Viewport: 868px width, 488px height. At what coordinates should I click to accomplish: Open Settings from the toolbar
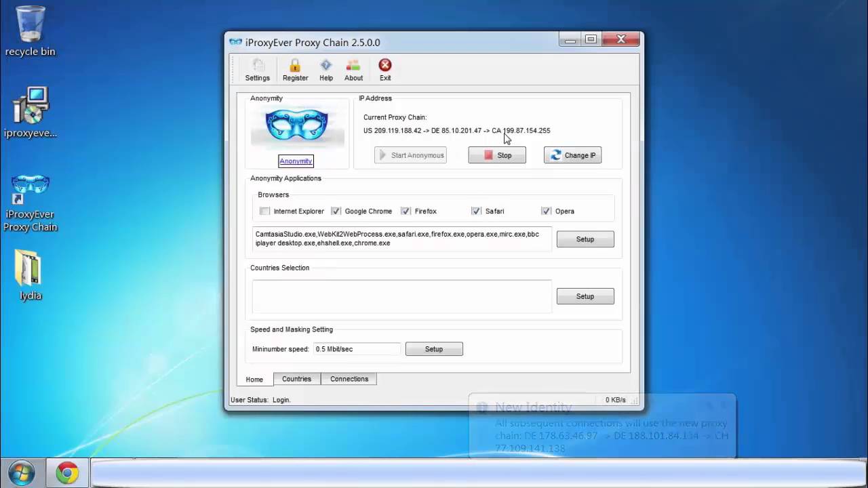(257, 70)
